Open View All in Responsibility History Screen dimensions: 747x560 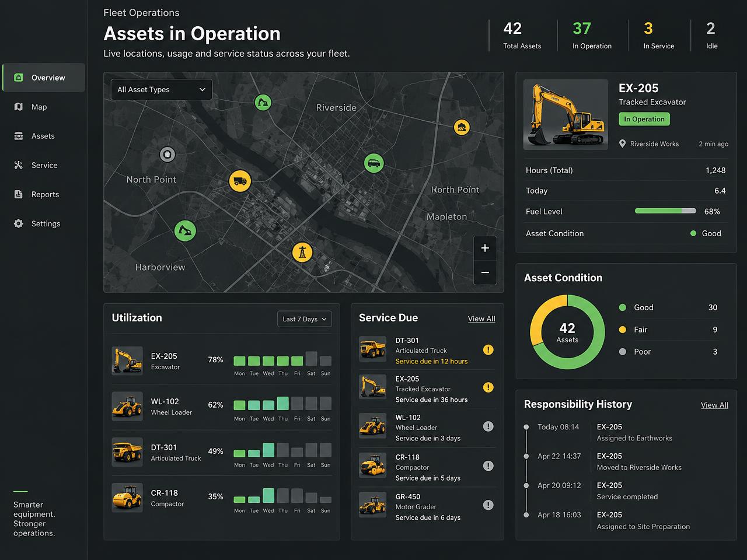coord(714,405)
